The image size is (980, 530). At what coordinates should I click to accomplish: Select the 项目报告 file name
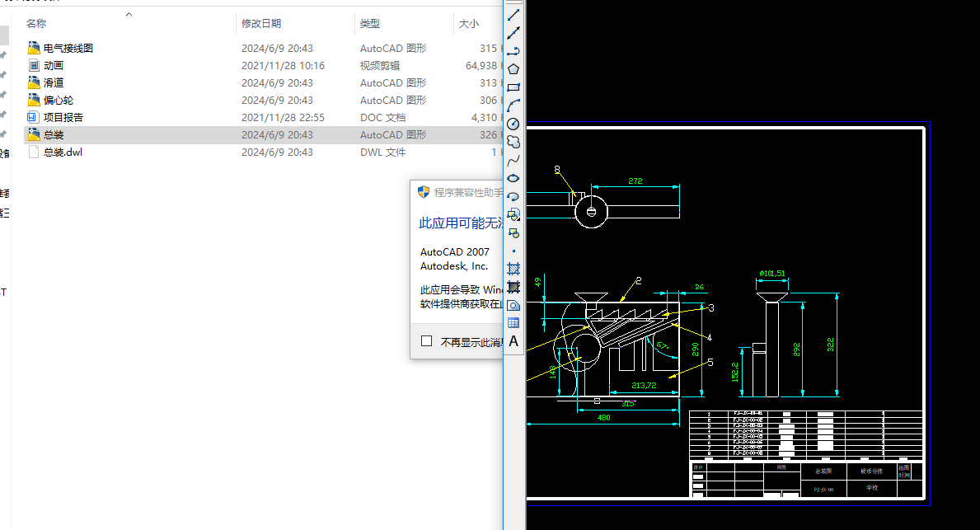click(63, 118)
